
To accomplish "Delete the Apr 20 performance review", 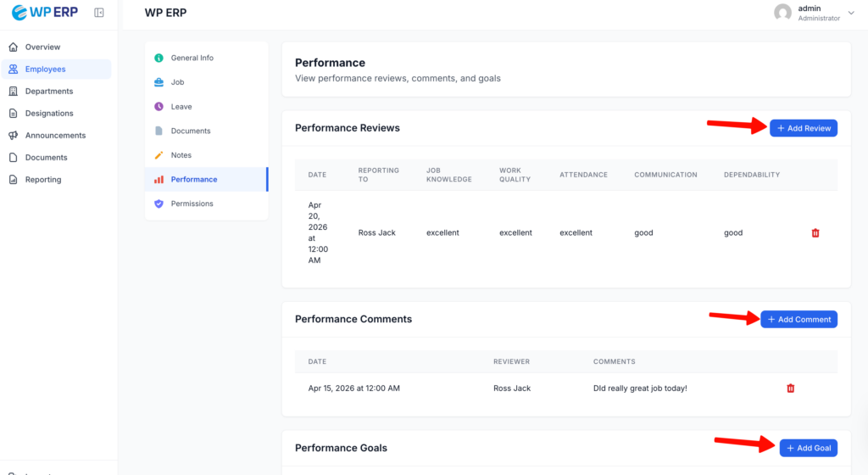I will [x=815, y=232].
